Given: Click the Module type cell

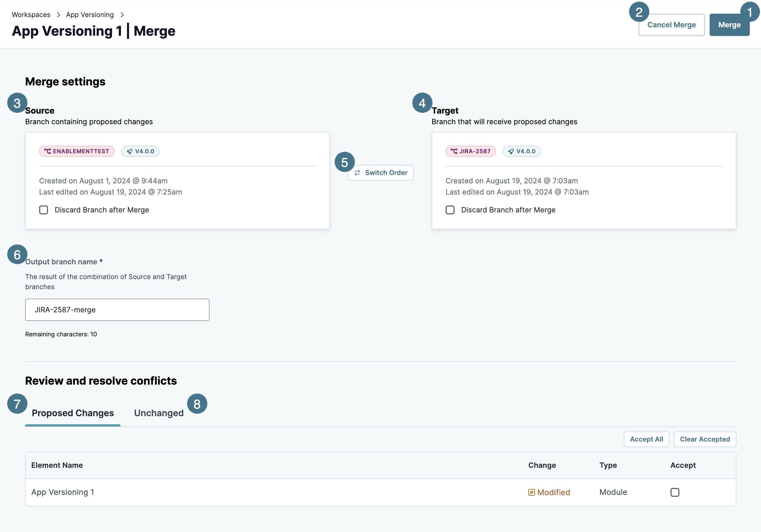Looking at the screenshot, I should (x=613, y=492).
